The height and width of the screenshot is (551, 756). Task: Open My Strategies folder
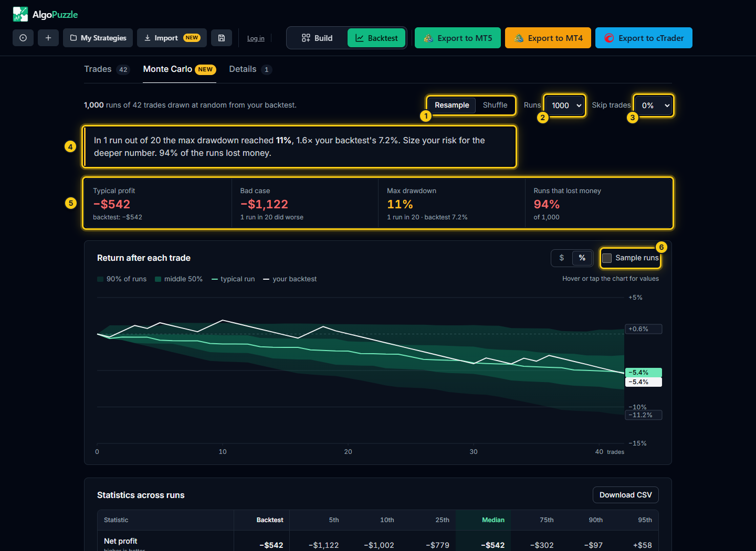click(98, 38)
